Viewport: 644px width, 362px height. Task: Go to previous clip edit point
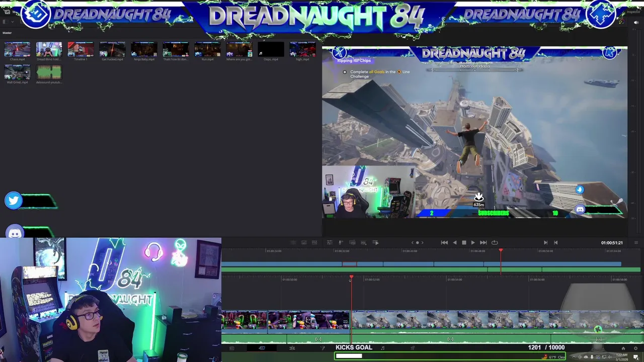pyautogui.click(x=555, y=242)
